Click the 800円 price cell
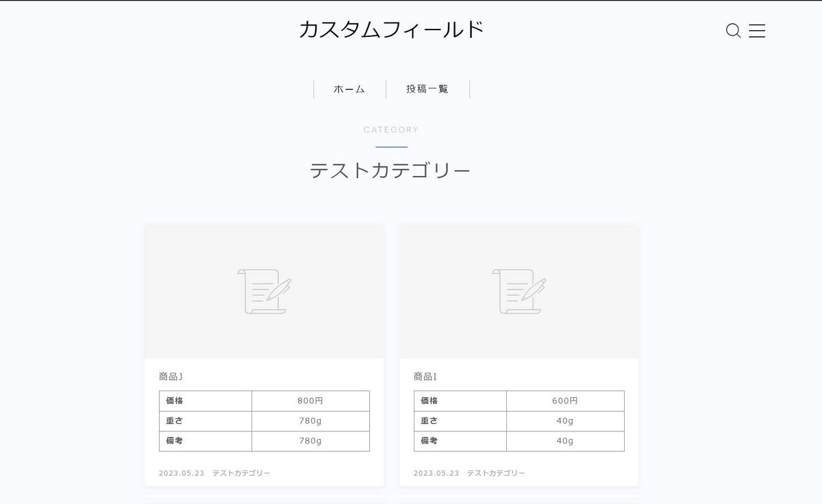822x504 pixels. click(x=310, y=401)
